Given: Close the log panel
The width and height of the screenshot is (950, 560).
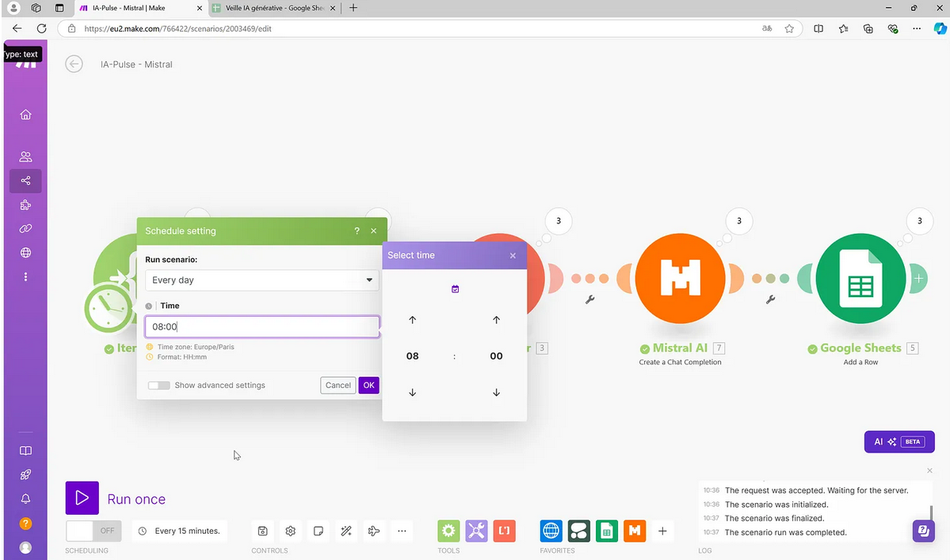Looking at the screenshot, I should click(x=929, y=470).
